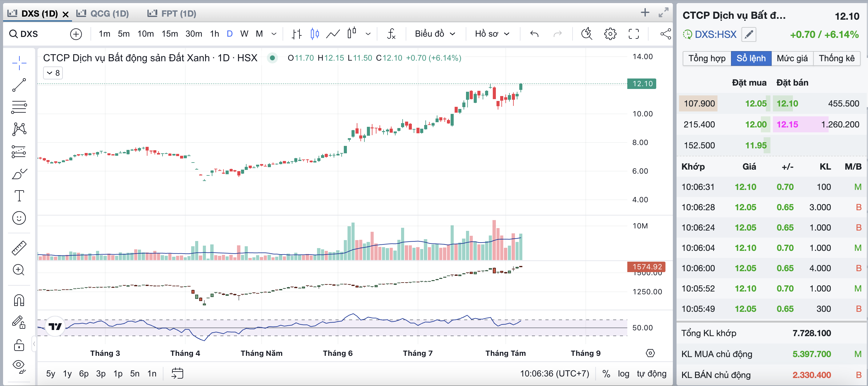Select the trend line drawing tool

(x=19, y=85)
